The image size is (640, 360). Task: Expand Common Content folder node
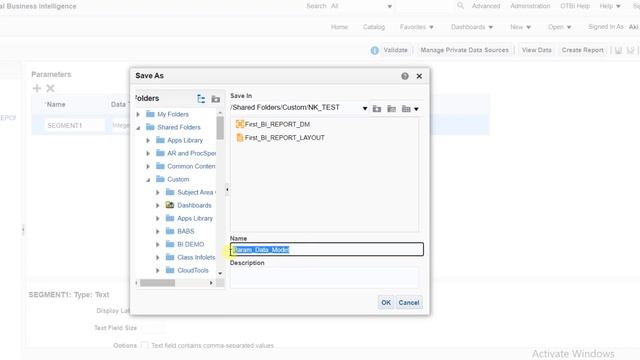click(148, 167)
